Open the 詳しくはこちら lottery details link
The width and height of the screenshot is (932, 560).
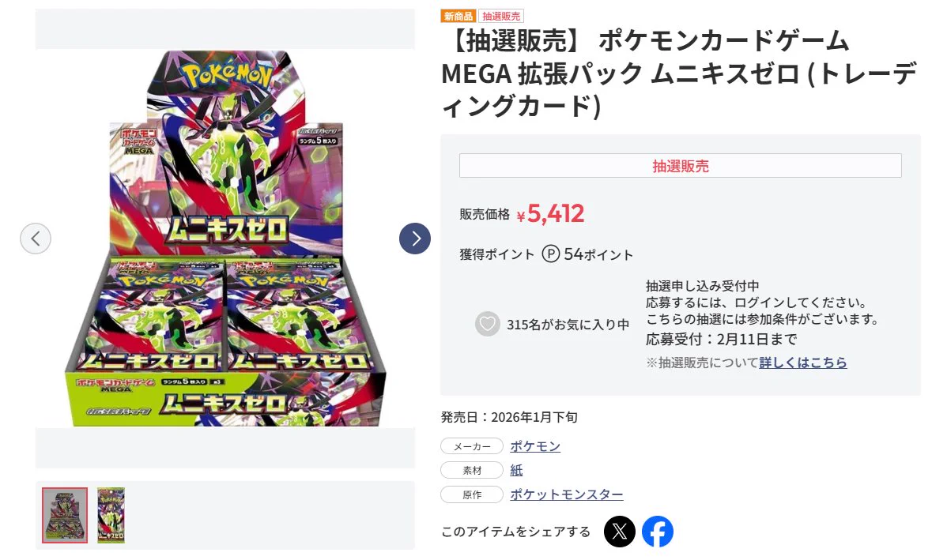803,363
